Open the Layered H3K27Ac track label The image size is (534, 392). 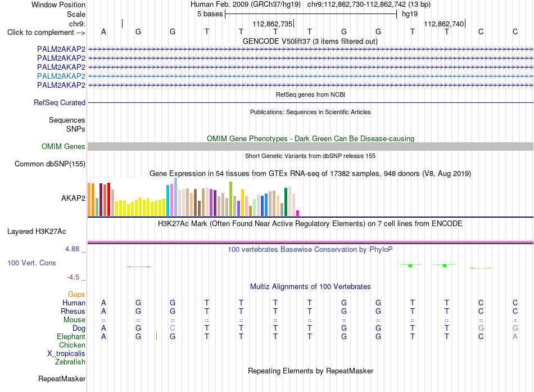pyautogui.click(x=37, y=232)
